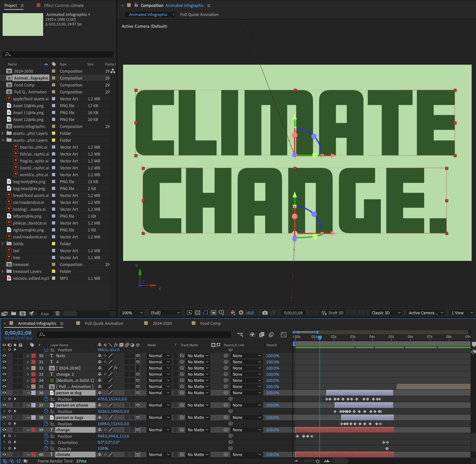Switch to the Effect Controls climate tab
Viewport: 476px width, 464px height.
pyautogui.click(x=63, y=5)
